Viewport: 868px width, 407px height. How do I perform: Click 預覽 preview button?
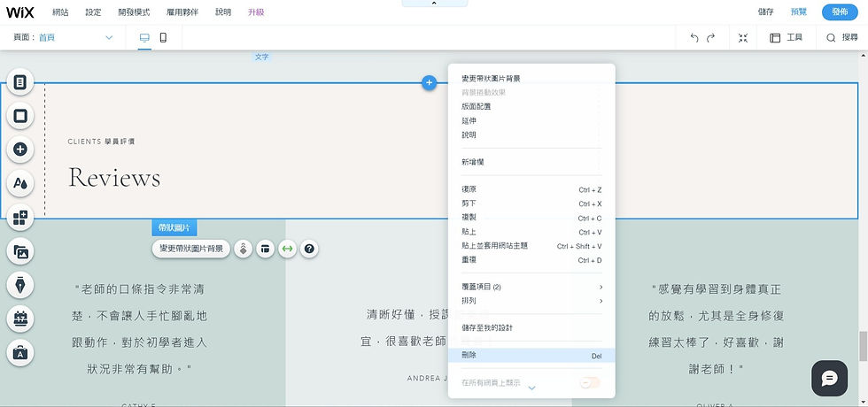(798, 12)
